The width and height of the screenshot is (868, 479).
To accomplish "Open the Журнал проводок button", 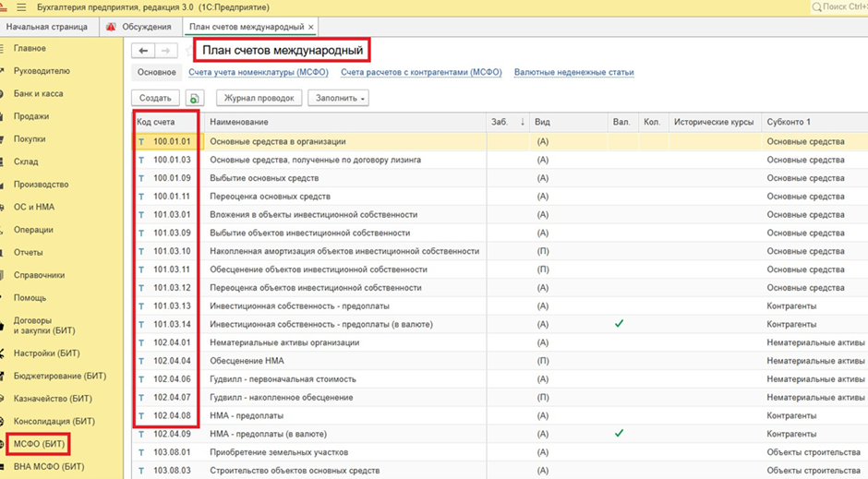I will tap(259, 98).
